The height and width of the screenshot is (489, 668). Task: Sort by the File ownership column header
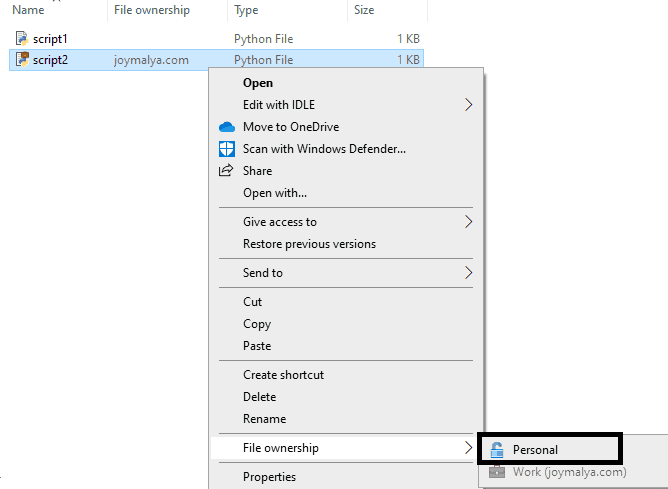tap(152, 10)
